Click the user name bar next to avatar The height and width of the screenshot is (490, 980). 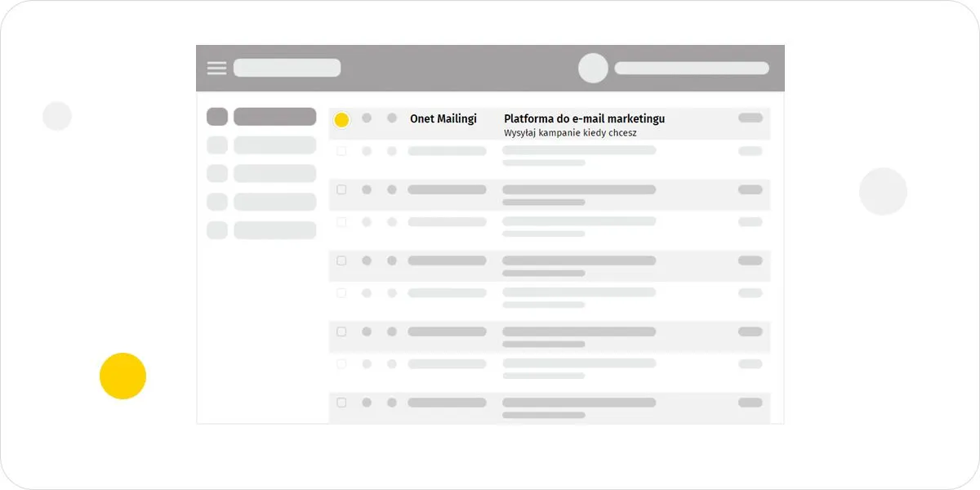pyautogui.click(x=692, y=68)
